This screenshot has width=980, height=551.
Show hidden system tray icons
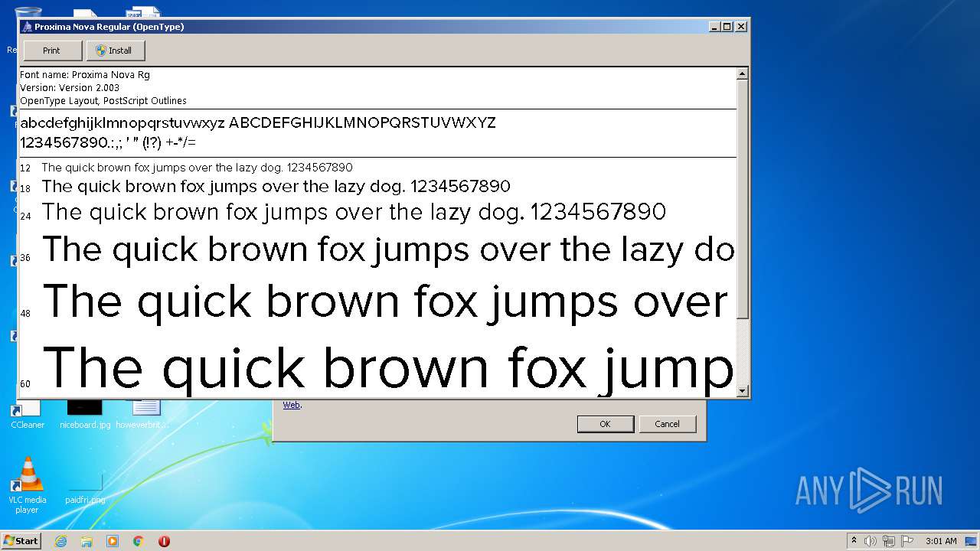[x=854, y=540]
